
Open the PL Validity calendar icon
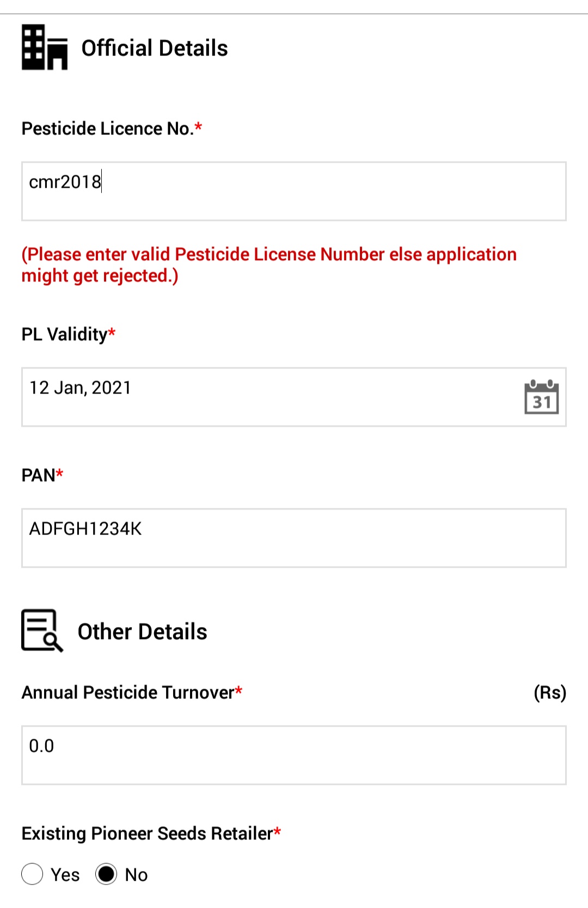click(x=541, y=397)
